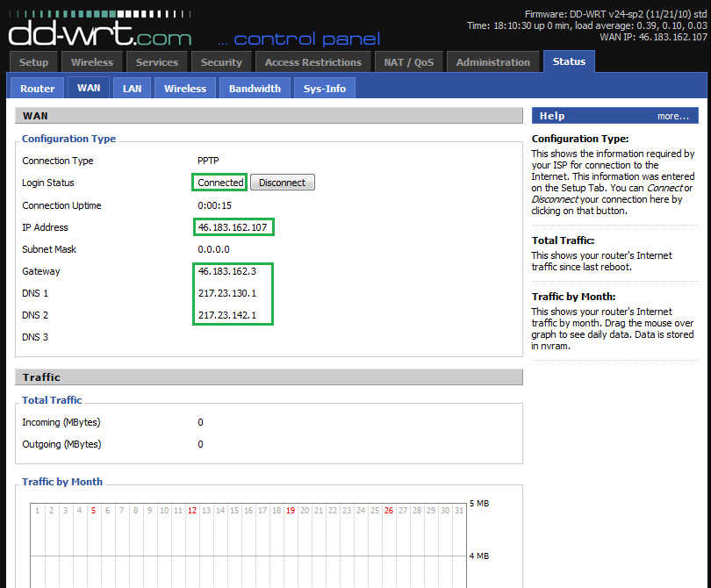This screenshot has width=711, height=588.
Task: Click day 26 in traffic graph
Action: coord(389,511)
